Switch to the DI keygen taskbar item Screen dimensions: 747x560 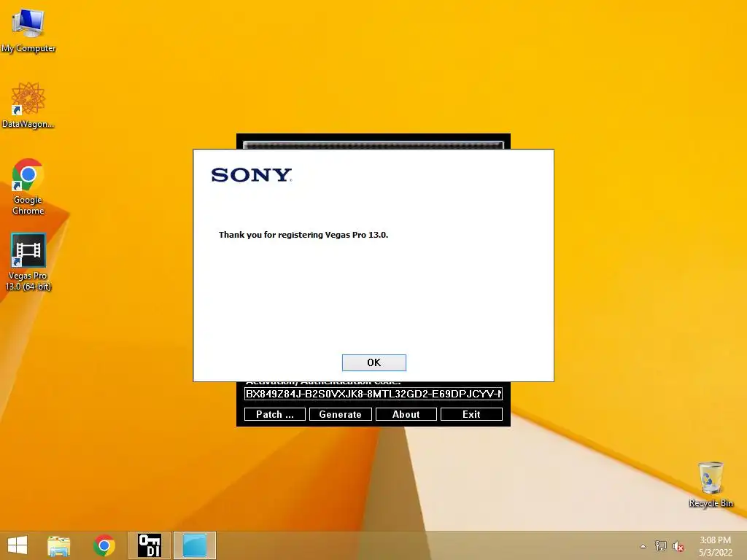pos(149,545)
